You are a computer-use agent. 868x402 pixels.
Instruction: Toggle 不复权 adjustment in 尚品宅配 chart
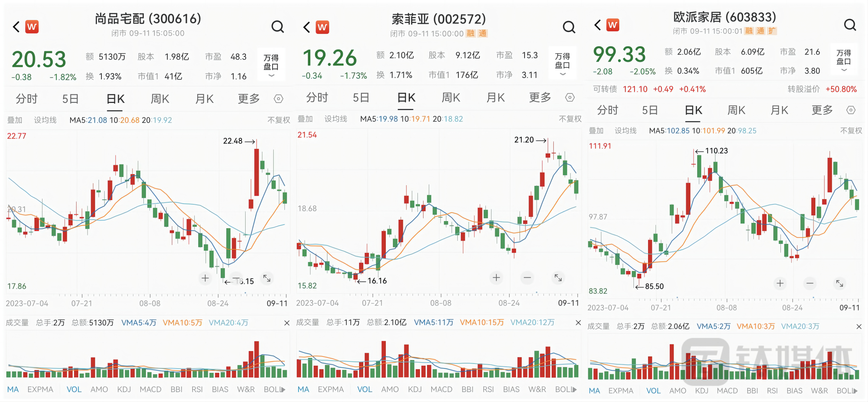[x=279, y=120]
